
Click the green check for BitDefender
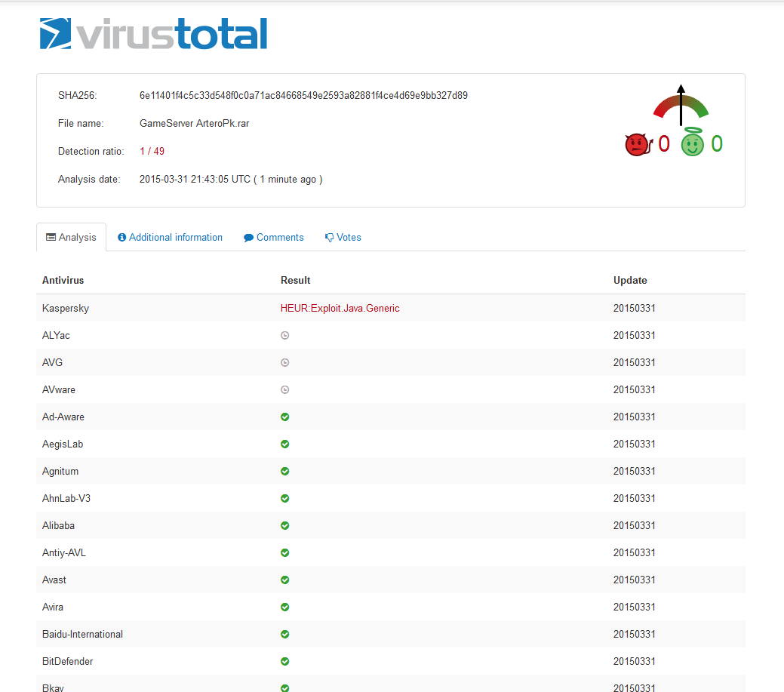(285, 662)
